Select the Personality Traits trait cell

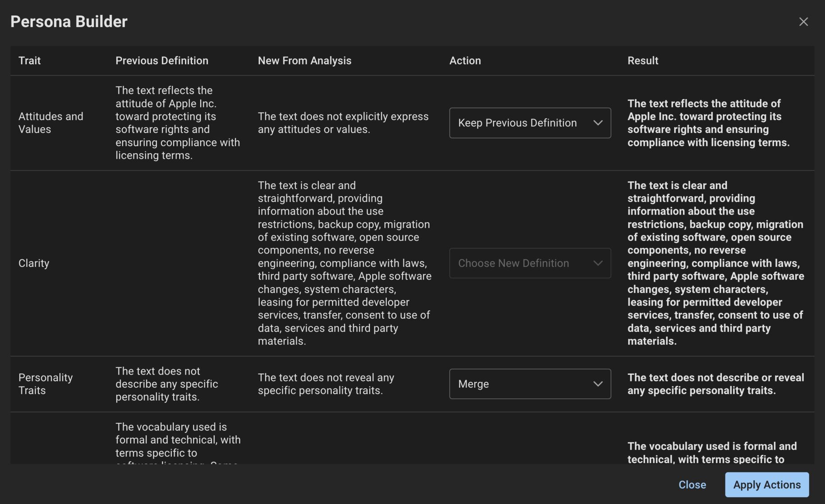pos(46,384)
